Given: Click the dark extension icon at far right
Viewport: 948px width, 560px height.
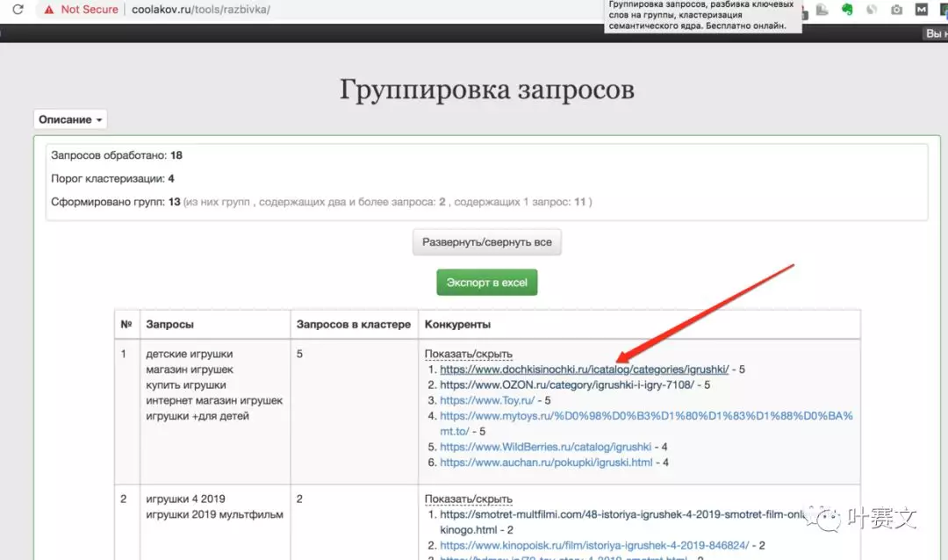Looking at the screenshot, I should [944, 9].
